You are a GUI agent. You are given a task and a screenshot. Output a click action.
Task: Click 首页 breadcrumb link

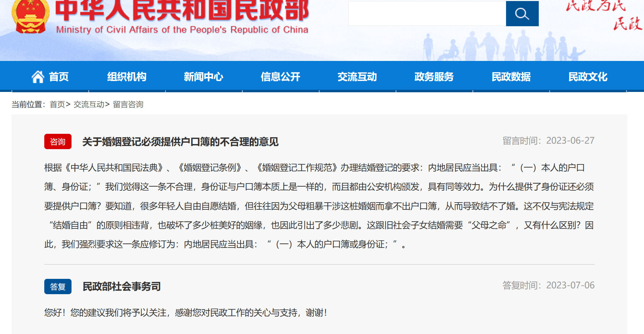[x=57, y=105]
